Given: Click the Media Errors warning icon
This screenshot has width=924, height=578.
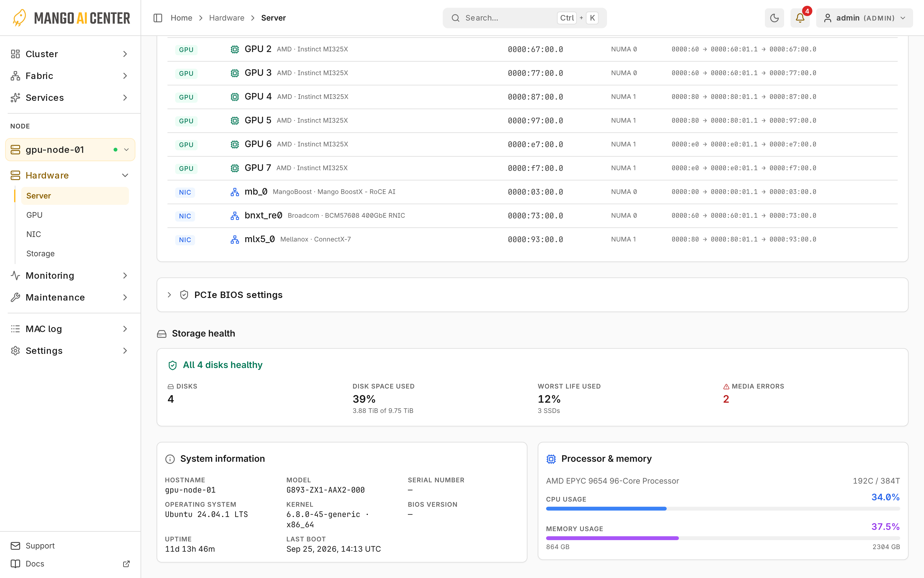Looking at the screenshot, I should coord(726,386).
